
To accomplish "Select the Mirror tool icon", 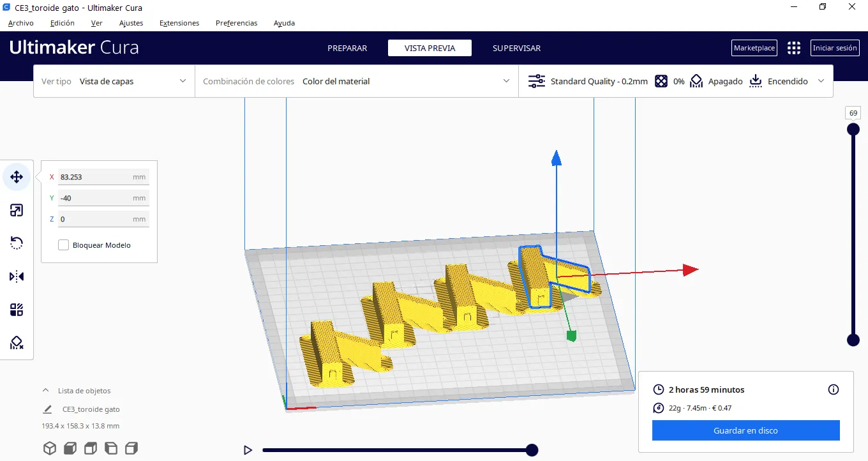I will (17, 276).
